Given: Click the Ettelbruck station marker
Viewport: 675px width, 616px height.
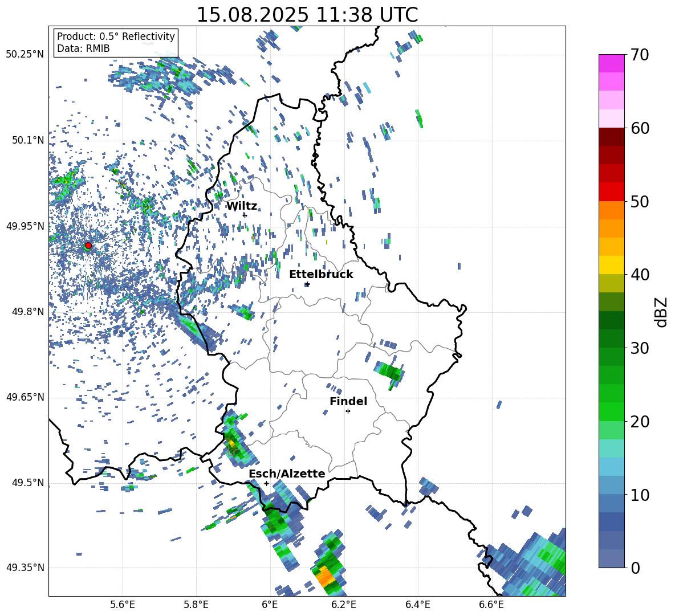Looking at the screenshot, I should tap(307, 284).
